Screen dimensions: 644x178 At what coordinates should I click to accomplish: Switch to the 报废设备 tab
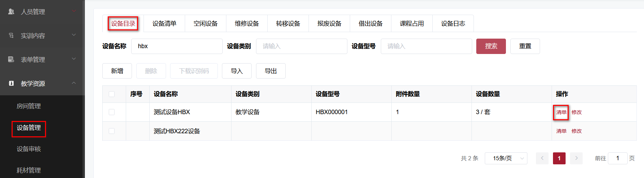329,24
